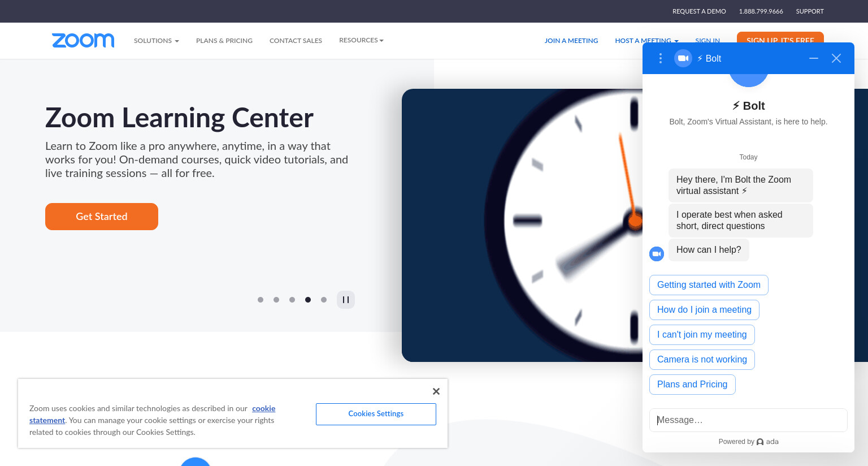Click the 'I operate best when asked' message
The image size is (868, 466).
click(x=740, y=221)
